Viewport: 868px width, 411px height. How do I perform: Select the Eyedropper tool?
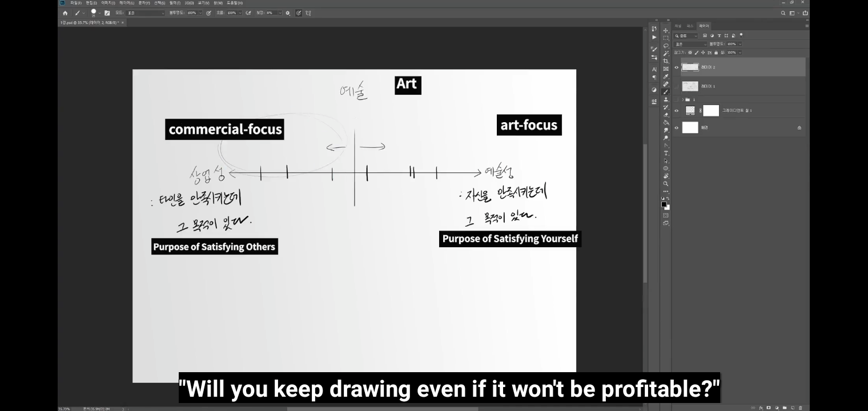666,76
